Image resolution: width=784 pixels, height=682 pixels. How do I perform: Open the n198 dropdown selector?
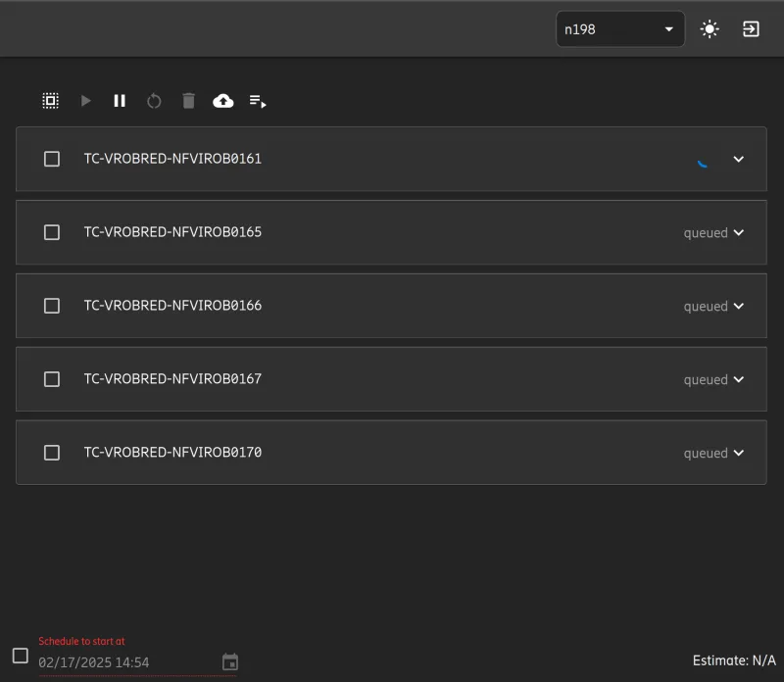619,29
